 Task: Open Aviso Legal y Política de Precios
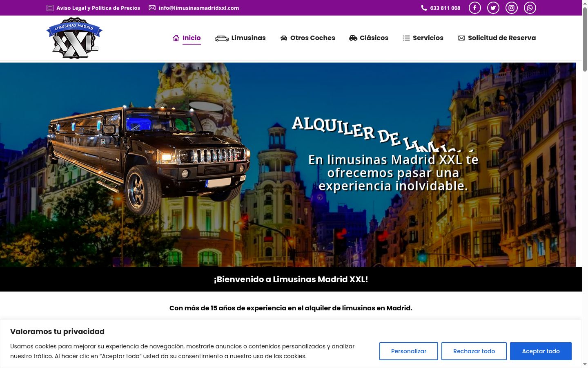(98, 8)
